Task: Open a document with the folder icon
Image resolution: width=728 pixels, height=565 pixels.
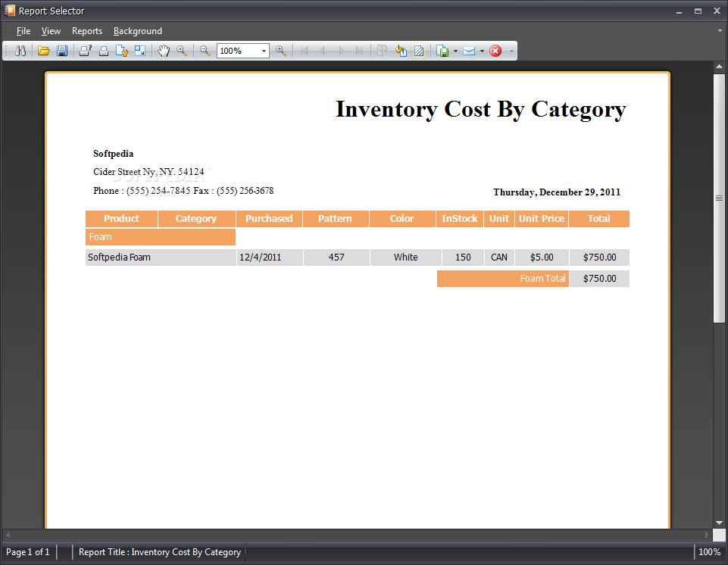Action: (44, 51)
